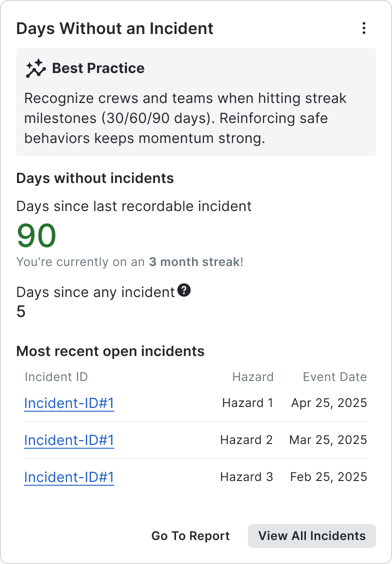Click the help icon next to 'Days since any incident'
Viewport: 392px width, 564px height.
(183, 289)
